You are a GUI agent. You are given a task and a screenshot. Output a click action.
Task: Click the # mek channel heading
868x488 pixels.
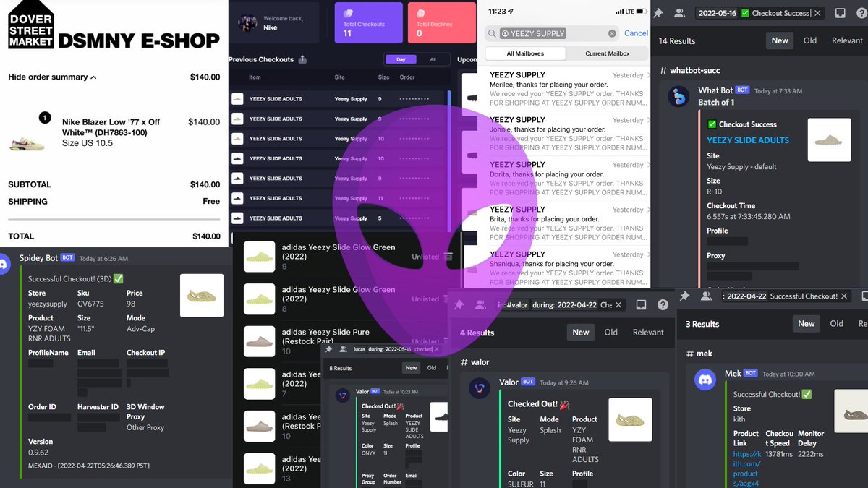[699, 354]
